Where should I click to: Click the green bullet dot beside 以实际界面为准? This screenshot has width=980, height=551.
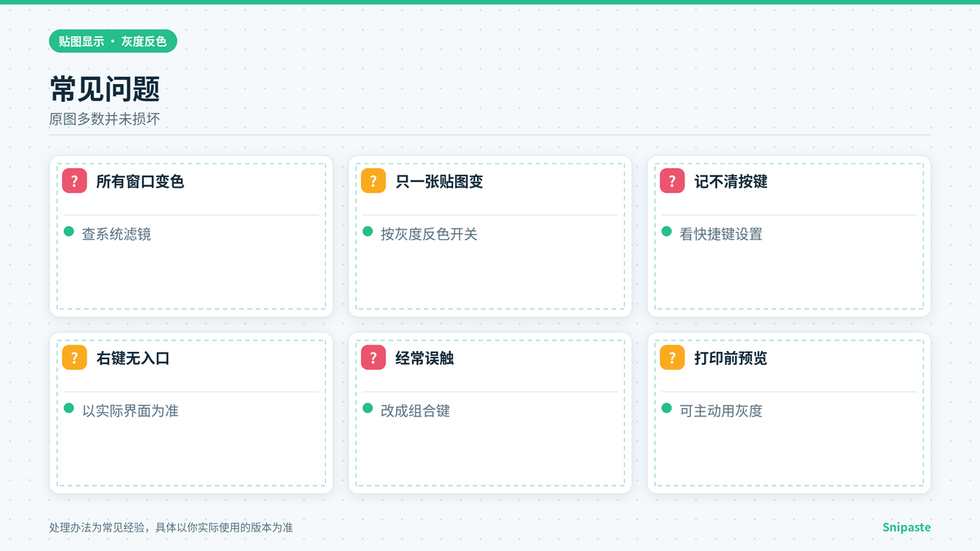[69, 408]
